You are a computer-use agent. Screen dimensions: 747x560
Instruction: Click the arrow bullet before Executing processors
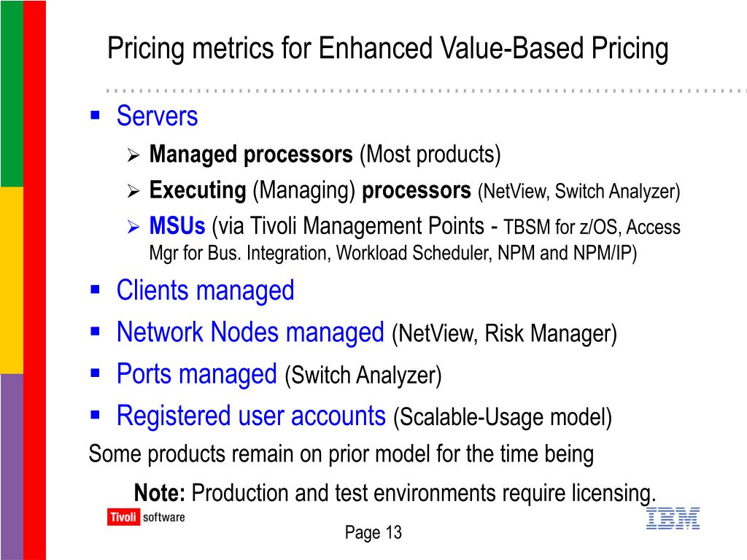[133, 191]
